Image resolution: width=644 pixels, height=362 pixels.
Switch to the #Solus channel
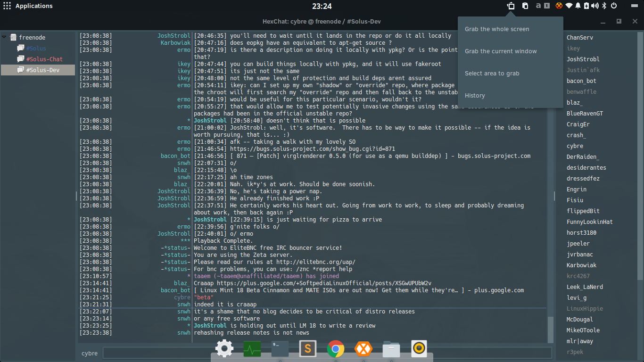(36, 48)
